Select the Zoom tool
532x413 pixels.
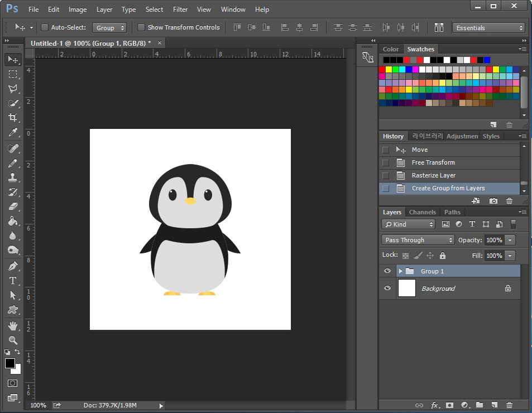pyautogui.click(x=13, y=340)
